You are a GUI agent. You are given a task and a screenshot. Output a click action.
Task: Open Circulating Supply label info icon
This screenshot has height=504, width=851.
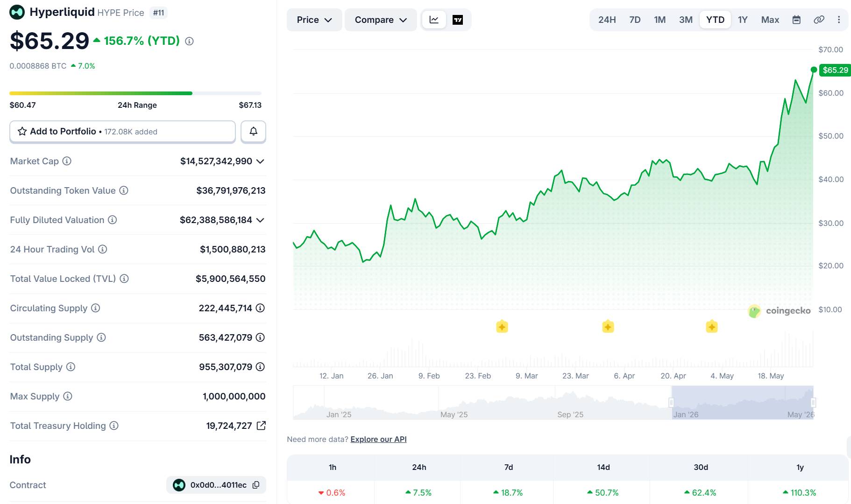point(96,308)
